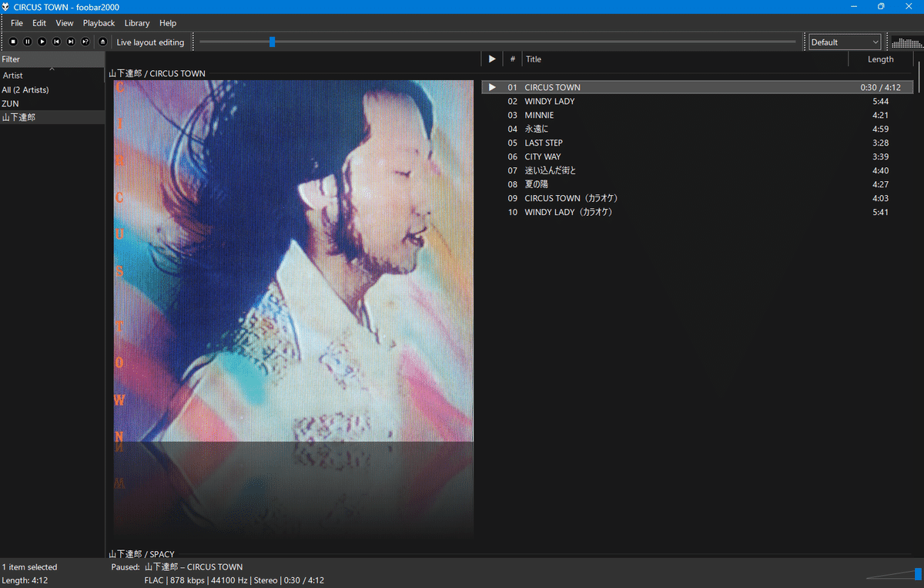924x588 pixels.
Task: Select track 02 WINDY LADY
Action: (698, 102)
